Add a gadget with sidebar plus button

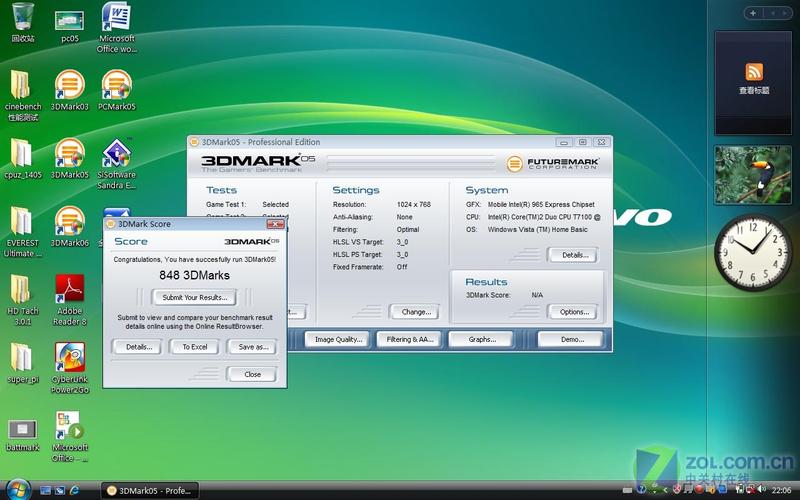[x=753, y=13]
